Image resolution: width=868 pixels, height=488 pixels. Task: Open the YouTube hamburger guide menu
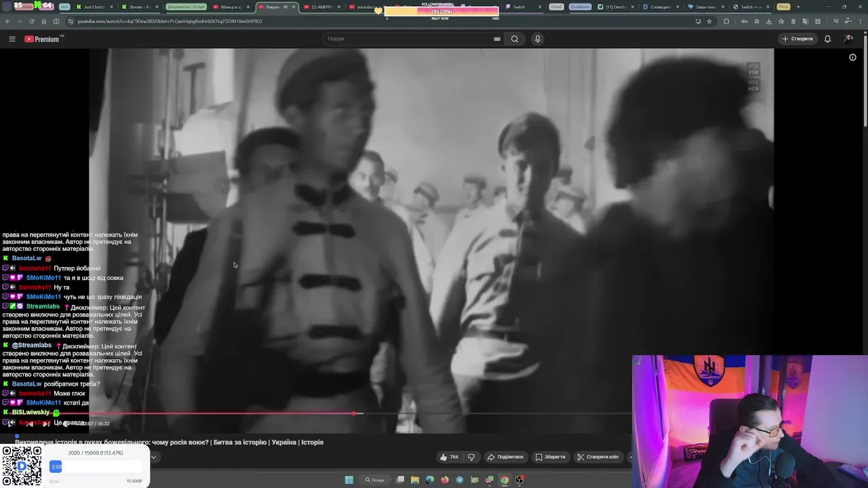12,39
